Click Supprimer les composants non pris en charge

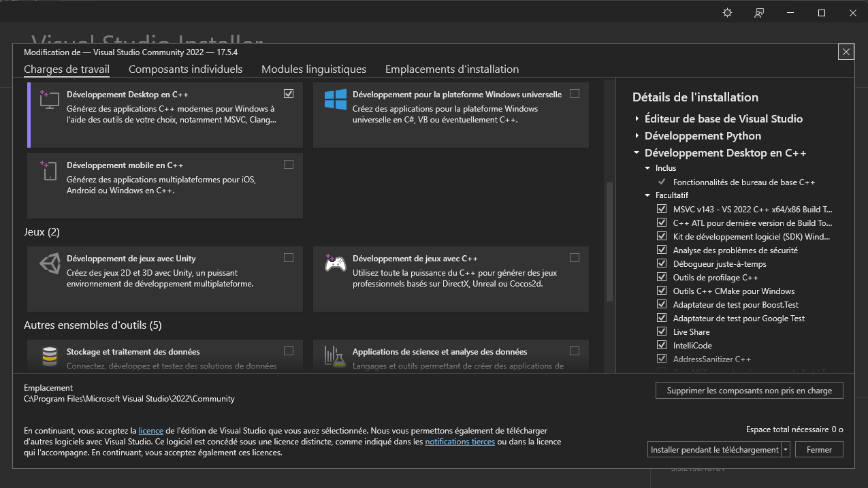pos(750,391)
